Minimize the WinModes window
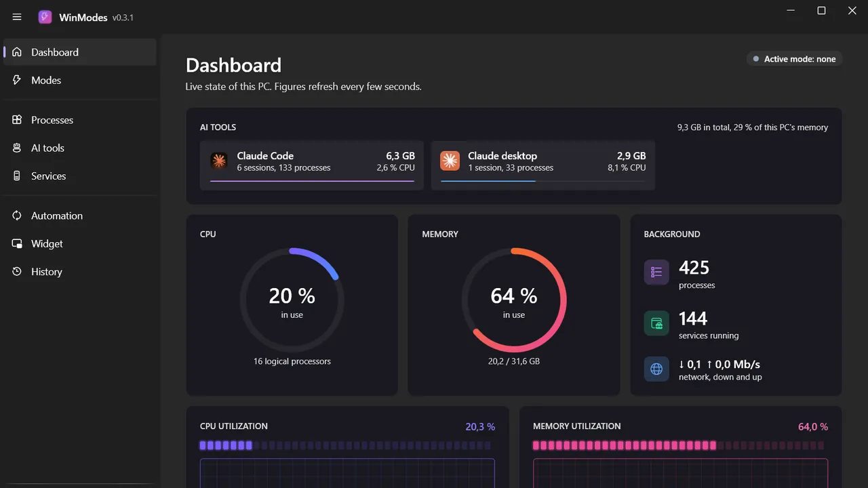The height and width of the screenshot is (488, 868). 791,11
